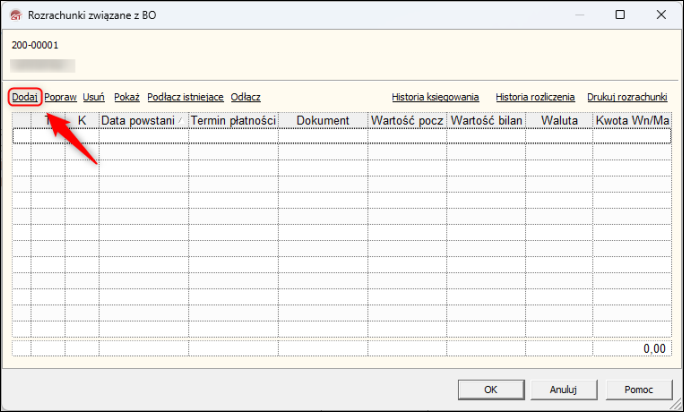Open help with the Pomoc button
Screen dimensions: 684x412
point(640,388)
